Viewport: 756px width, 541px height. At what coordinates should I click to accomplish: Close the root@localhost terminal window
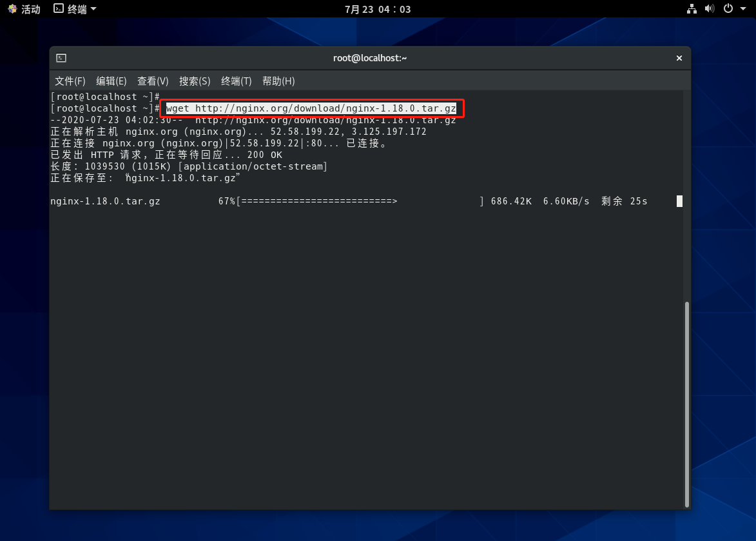(679, 58)
